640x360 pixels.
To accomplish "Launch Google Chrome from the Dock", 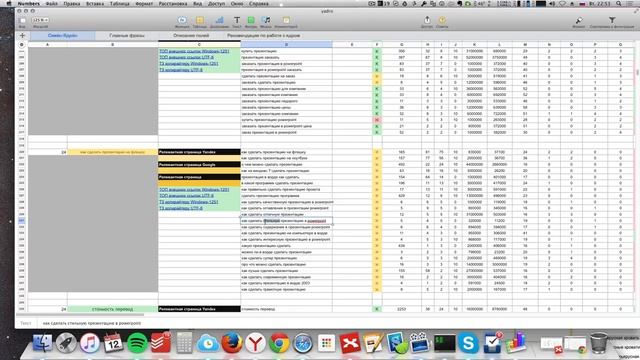I will click(x=279, y=343).
